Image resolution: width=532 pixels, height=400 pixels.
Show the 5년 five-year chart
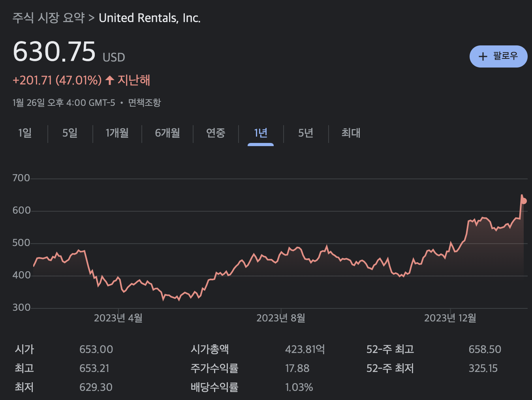point(306,133)
